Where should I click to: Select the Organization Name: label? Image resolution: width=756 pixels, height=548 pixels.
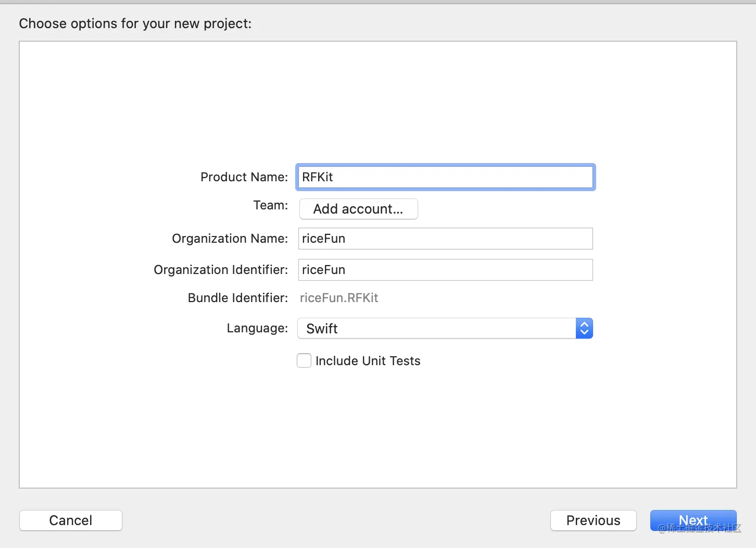click(230, 239)
